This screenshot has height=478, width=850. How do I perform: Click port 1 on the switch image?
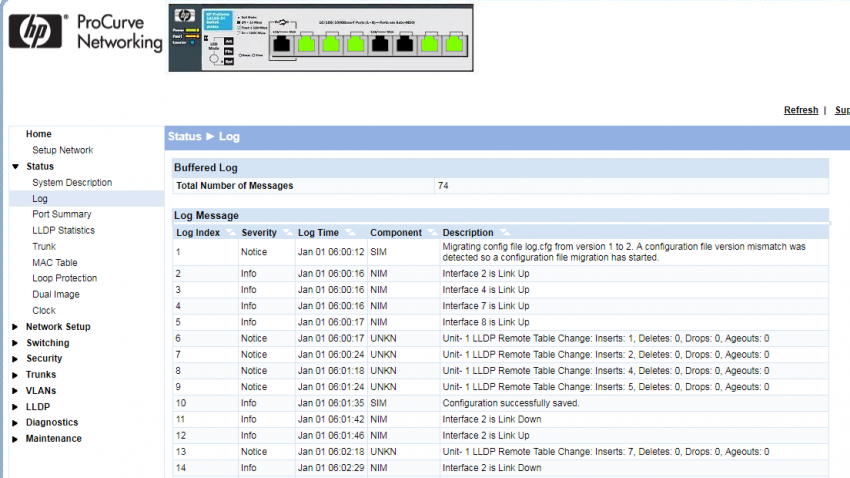pyautogui.click(x=283, y=44)
